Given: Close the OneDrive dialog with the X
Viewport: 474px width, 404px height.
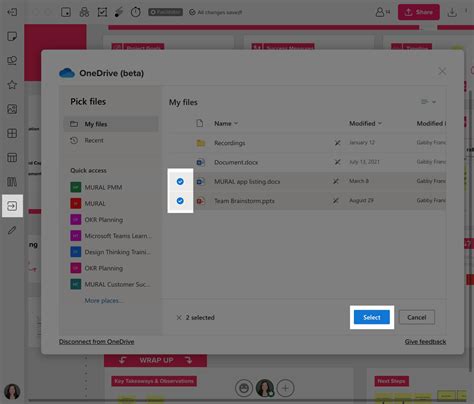Looking at the screenshot, I should pyautogui.click(x=442, y=71).
